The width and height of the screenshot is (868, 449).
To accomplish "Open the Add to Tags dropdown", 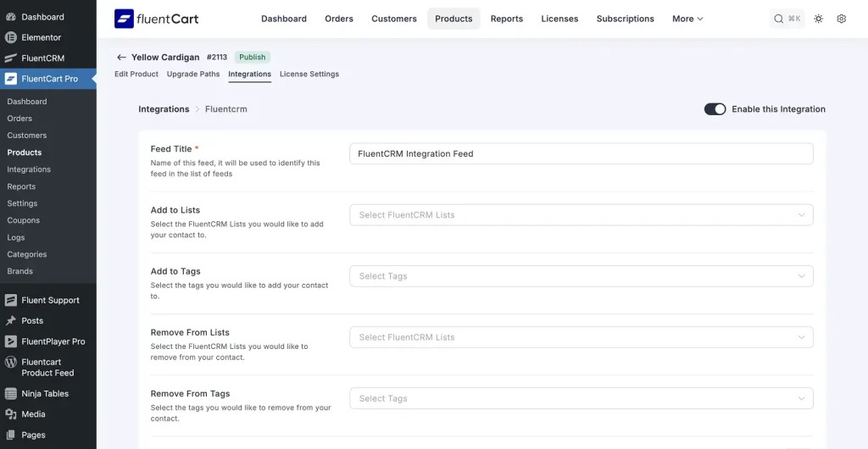I will tap(581, 276).
